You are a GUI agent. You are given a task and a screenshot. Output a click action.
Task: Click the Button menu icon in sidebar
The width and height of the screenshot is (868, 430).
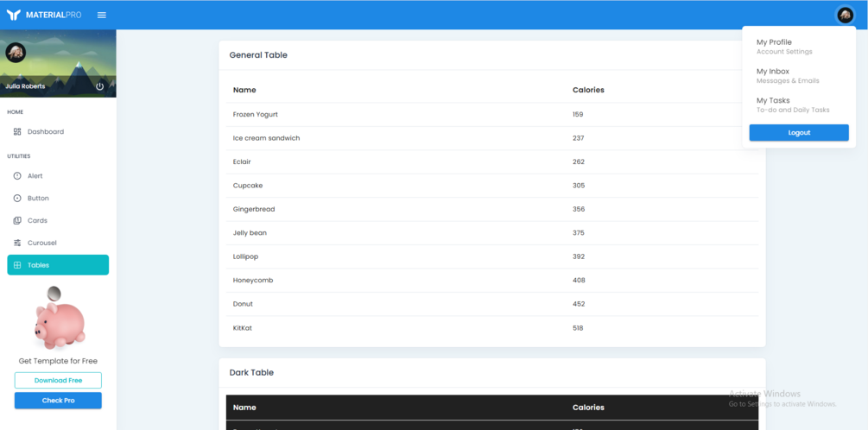click(x=17, y=198)
